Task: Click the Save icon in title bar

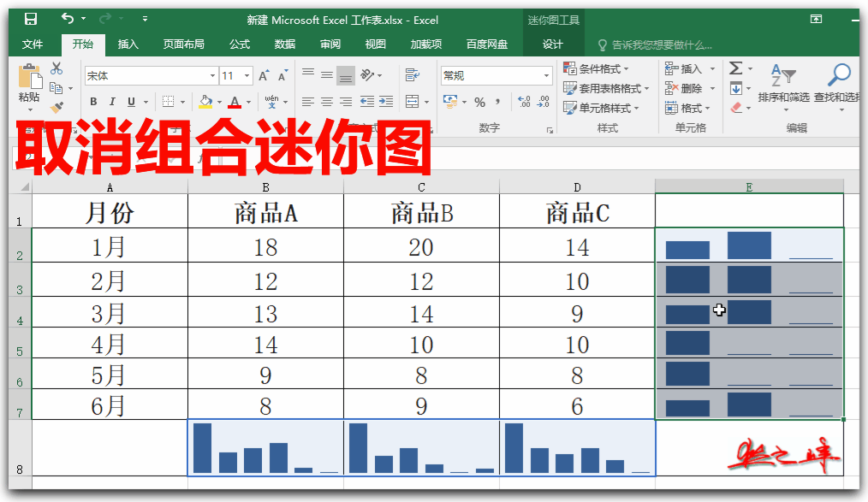Action: tap(31, 20)
